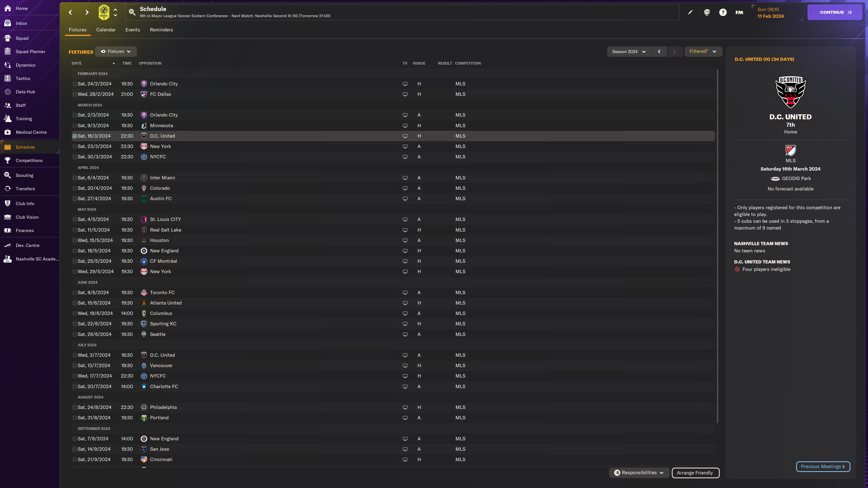Click the New York fixture on 23/3/2024
Viewport: 868px width, 488px height.
coord(393,146)
